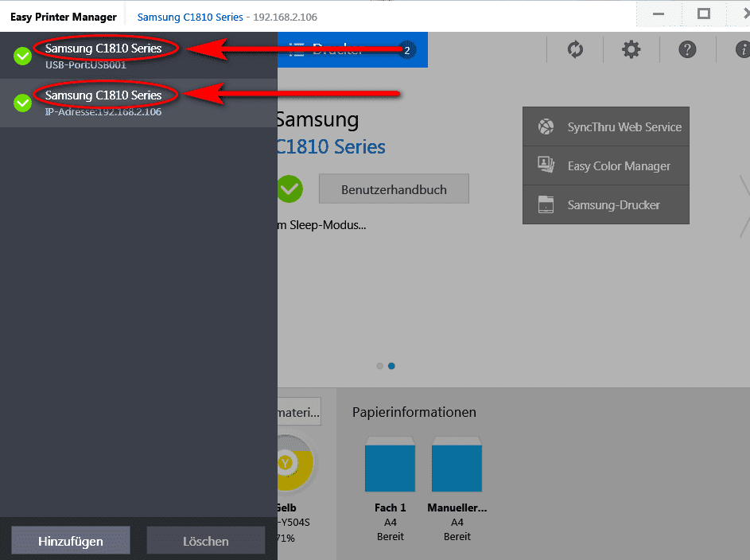
Task: Open help via the question mark icon
Action: 687,49
